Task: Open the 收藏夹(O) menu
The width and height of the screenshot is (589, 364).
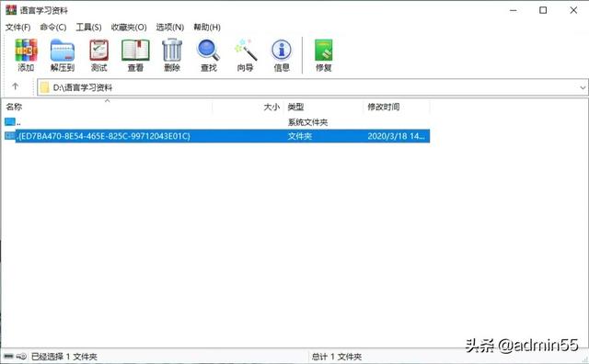Action: pyautogui.click(x=129, y=27)
